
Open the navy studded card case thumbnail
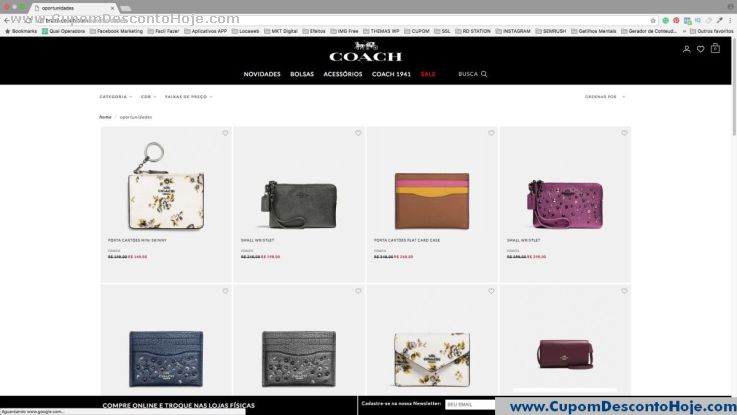166,359
